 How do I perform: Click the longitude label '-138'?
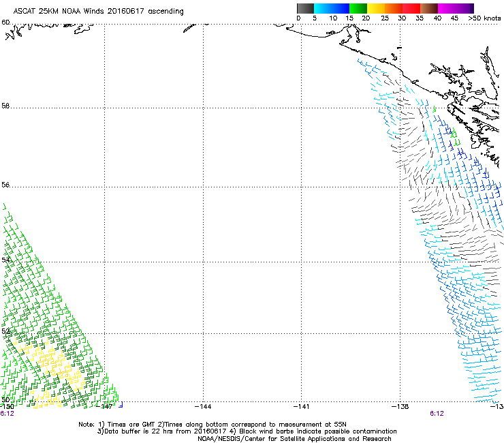[x=400, y=407]
